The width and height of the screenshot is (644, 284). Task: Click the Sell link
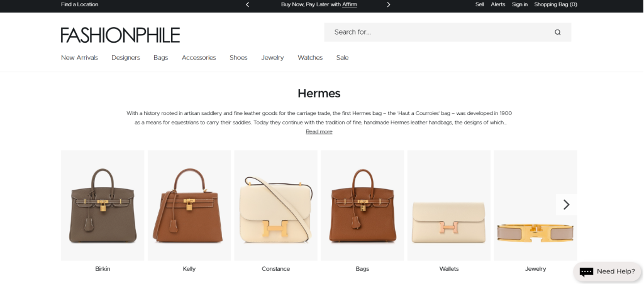(479, 4)
